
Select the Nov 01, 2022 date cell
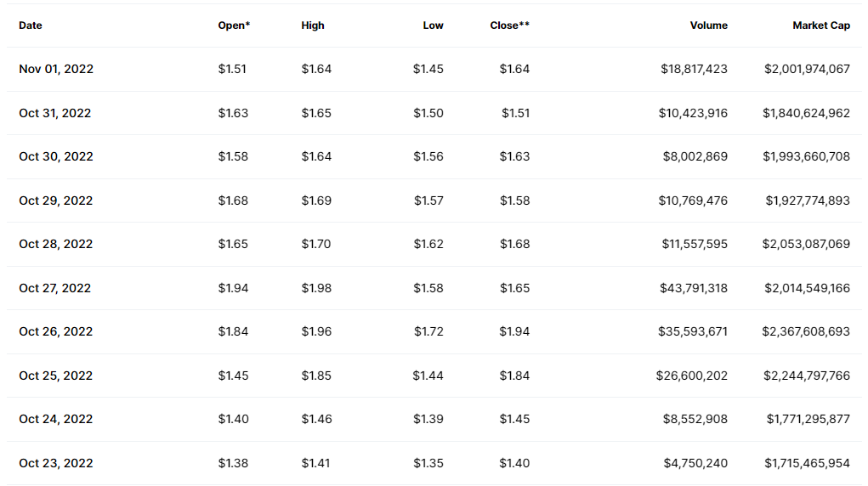(56, 69)
